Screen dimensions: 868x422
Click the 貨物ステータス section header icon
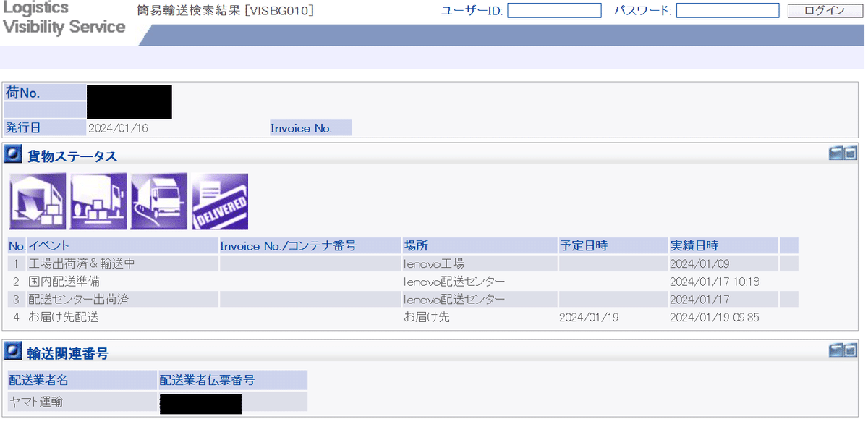(x=14, y=154)
